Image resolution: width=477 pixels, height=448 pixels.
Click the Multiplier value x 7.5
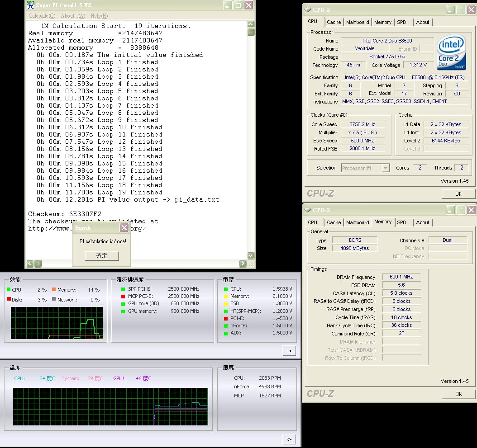coord(363,132)
